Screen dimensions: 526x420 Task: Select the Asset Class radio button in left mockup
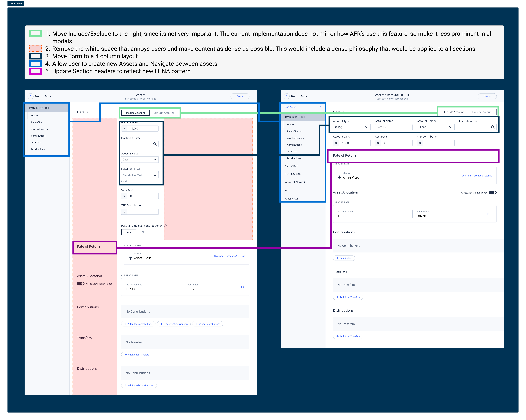coord(131,258)
